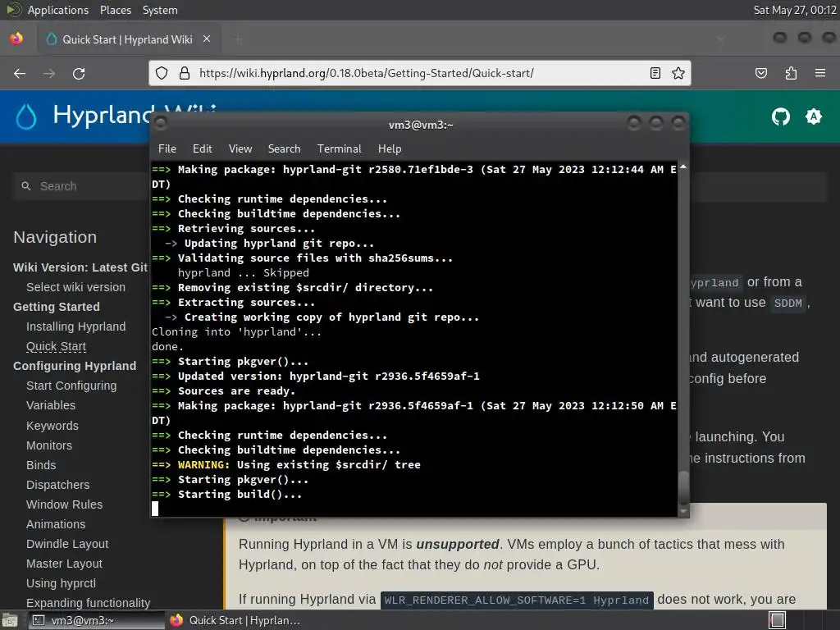This screenshot has width=840, height=630.
Task: Open the Applications panel menu
Action: [x=58, y=10]
